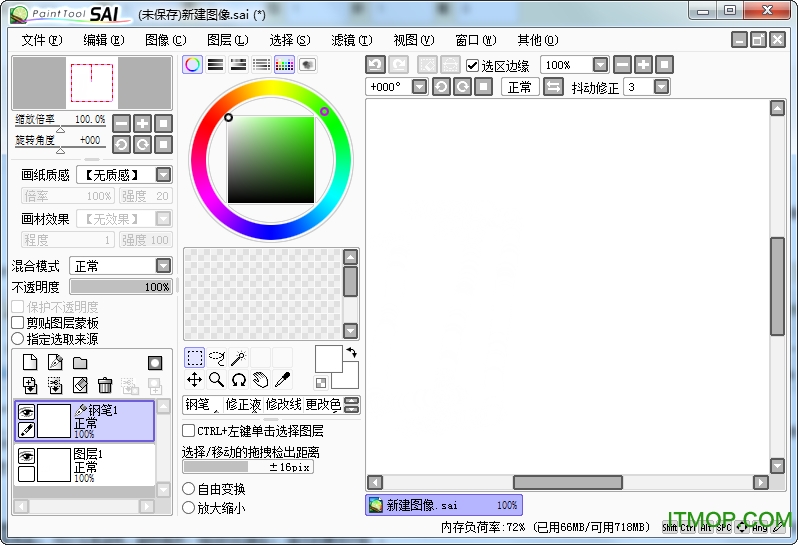
Task: Pick the Magic Wand tool
Action: point(239,357)
